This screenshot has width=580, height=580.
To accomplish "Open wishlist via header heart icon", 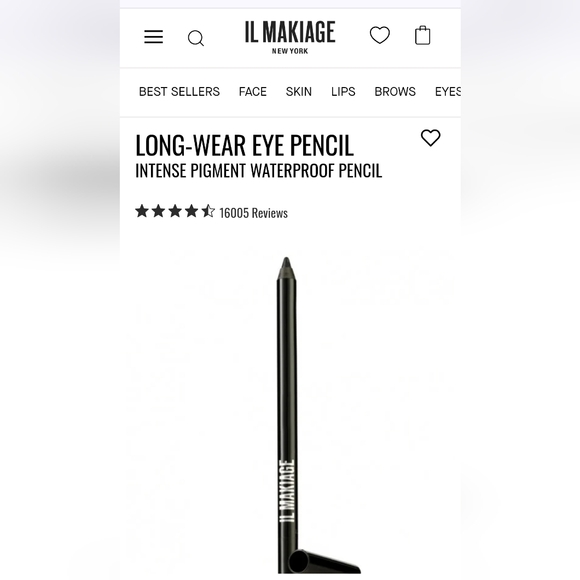I will [380, 35].
